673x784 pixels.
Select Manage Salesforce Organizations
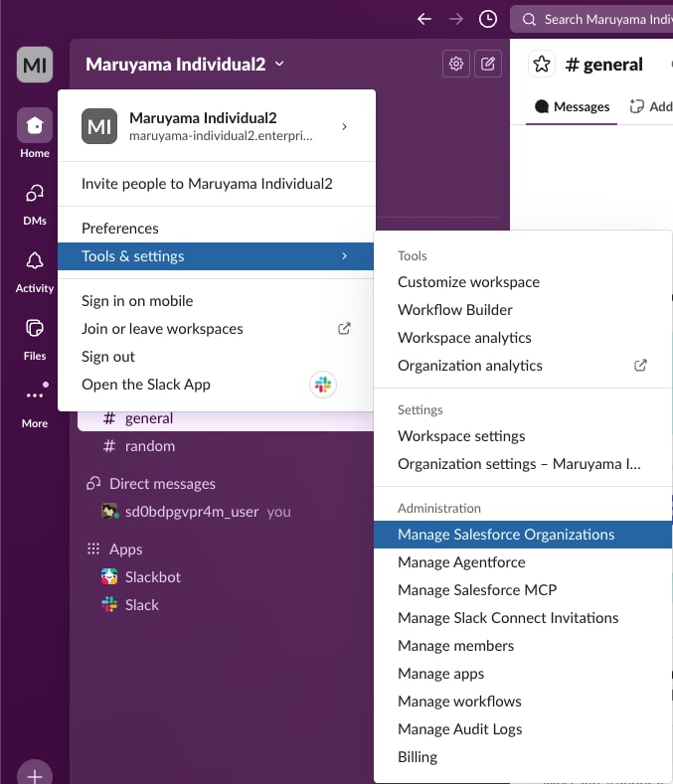[x=522, y=535]
